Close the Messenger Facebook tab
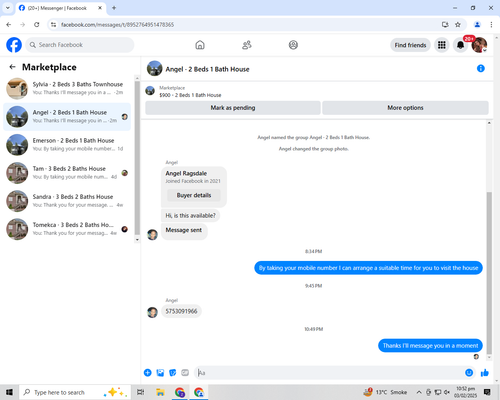500x400 pixels. click(x=100, y=8)
